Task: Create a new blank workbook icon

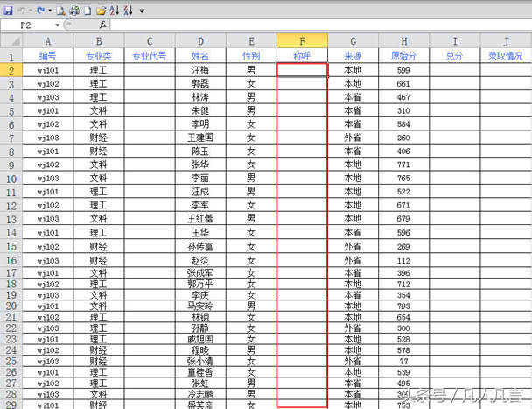Action: coord(87,10)
